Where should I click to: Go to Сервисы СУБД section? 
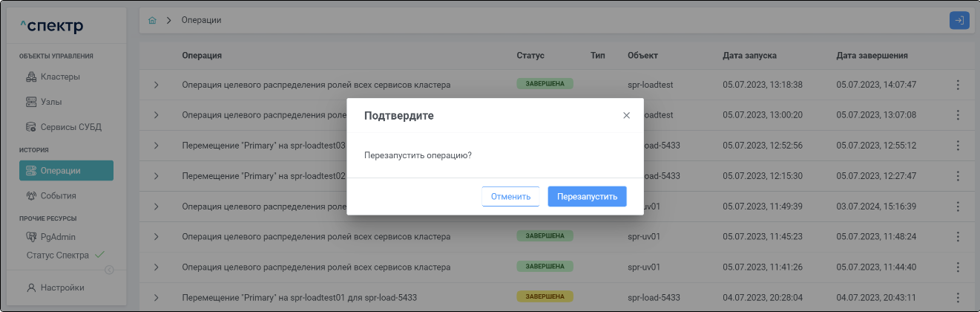click(x=70, y=127)
